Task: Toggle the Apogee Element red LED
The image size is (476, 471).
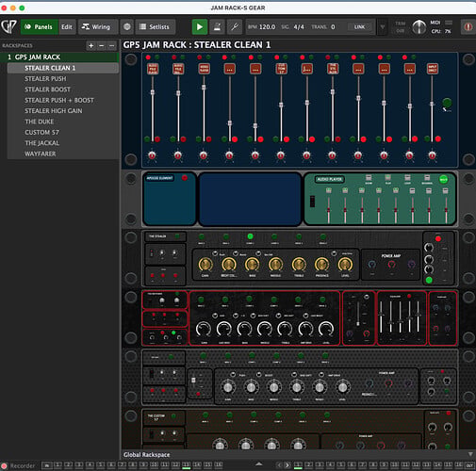Action: [185, 178]
